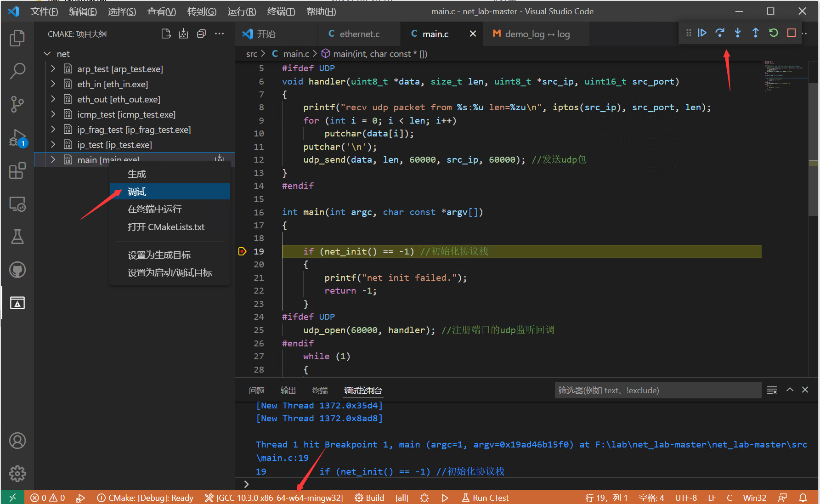Image resolution: width=820 pixels, height=504 pixels.
Task: Click the build all icon in CMake outline header
Action: point(183,34)
